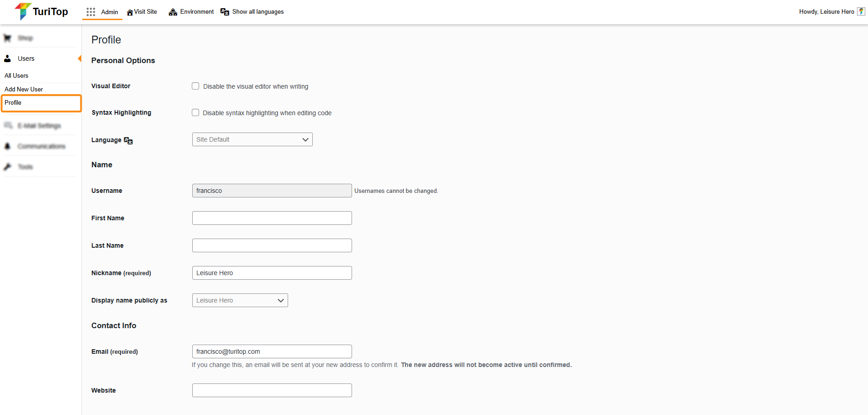Image resolution: width=868 pixels, height=415 pixels.
Task: Click the Show all languages translate icon
Action: 225,12
